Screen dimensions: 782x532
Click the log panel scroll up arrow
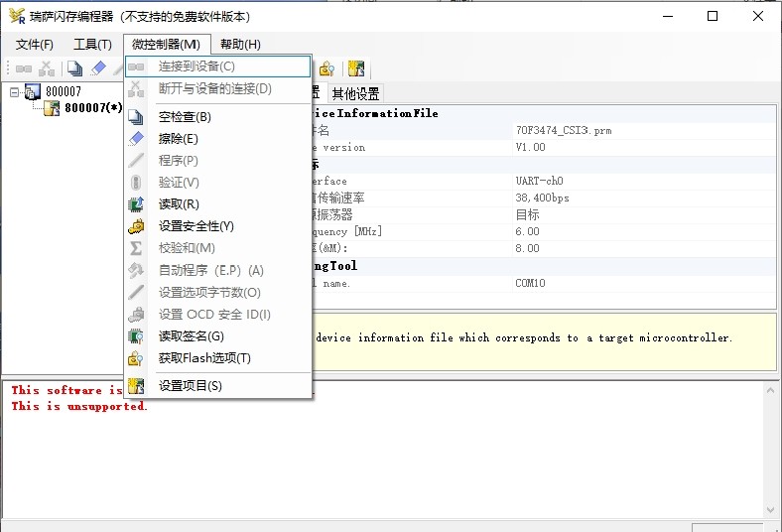(770, 390)
